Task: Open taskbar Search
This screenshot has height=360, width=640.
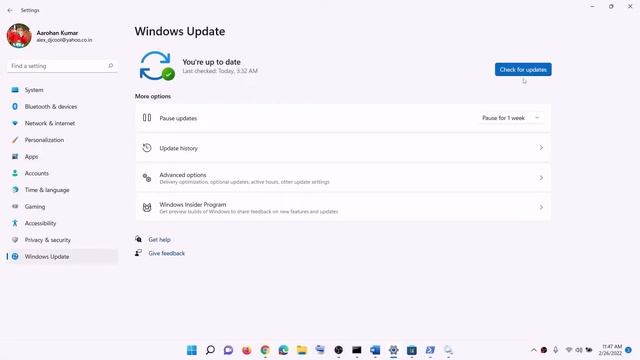Action: pos(210,350)
